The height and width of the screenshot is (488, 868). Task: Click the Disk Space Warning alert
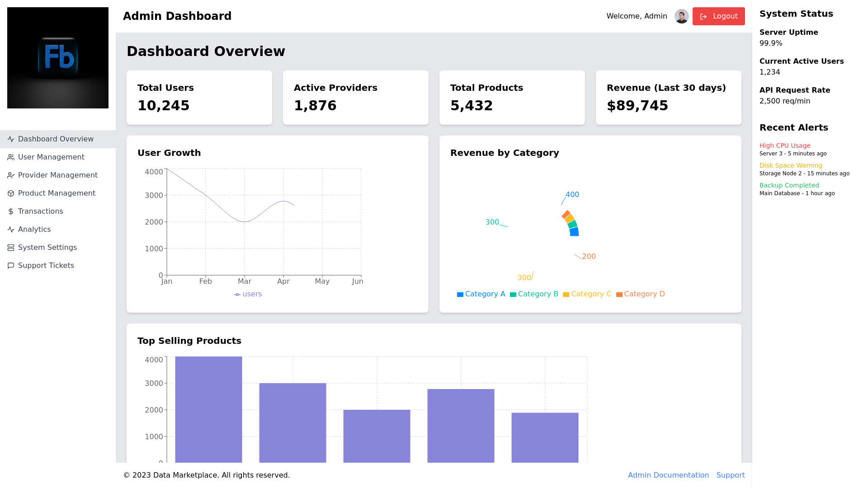(x=791, y=165)
